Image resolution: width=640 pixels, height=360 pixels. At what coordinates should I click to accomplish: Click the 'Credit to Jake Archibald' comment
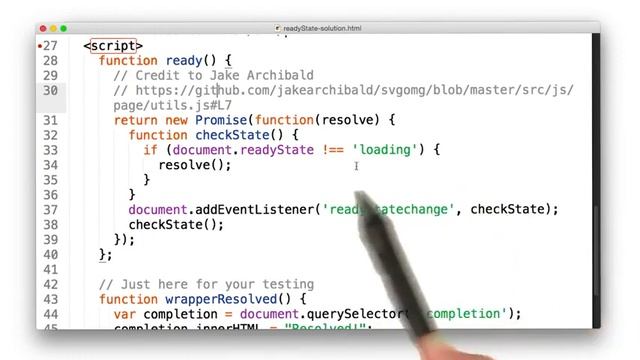[x=213, y=76]
